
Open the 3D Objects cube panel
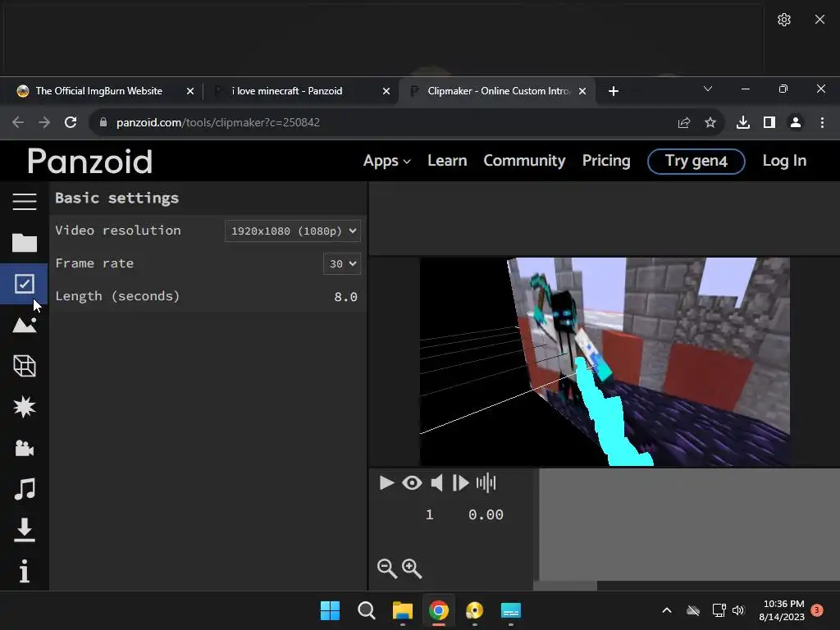24,366
